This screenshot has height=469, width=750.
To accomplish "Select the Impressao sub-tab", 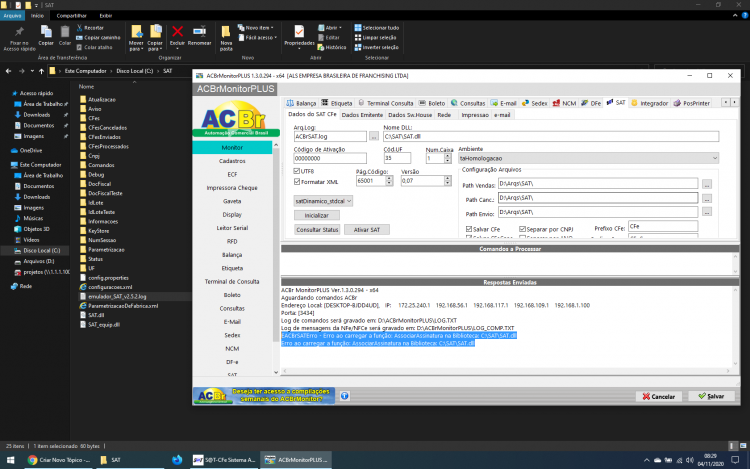I will point(474,115).
